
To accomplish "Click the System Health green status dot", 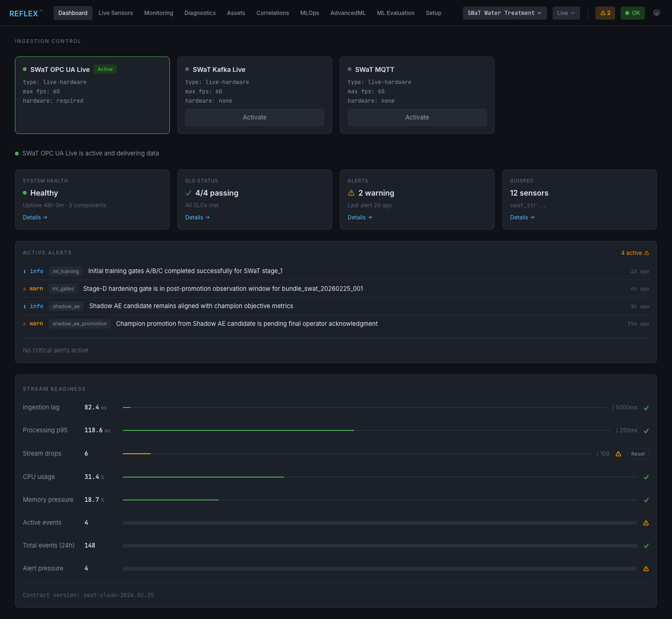I will click(x=25, y=193).
